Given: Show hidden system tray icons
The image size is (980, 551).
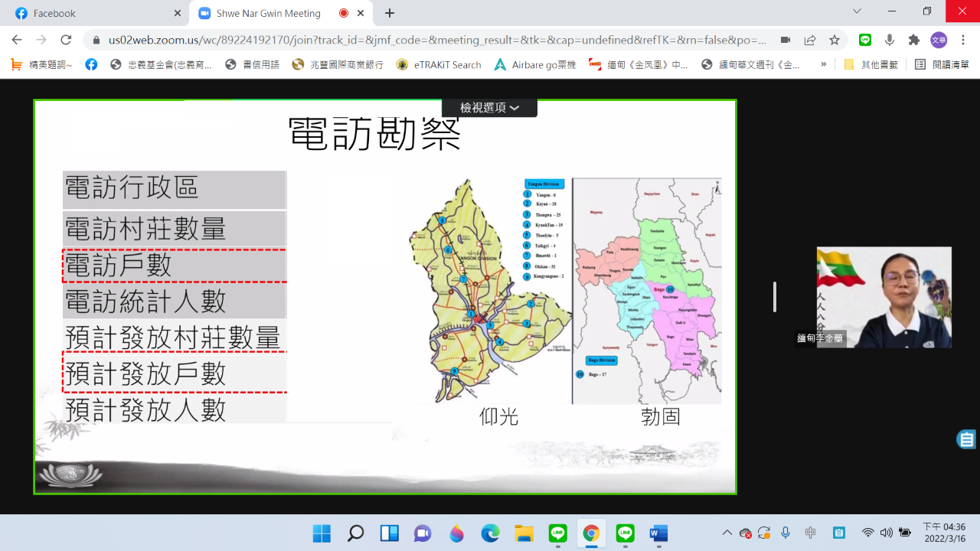Looking at the screenshot, I should coord(727,533).
